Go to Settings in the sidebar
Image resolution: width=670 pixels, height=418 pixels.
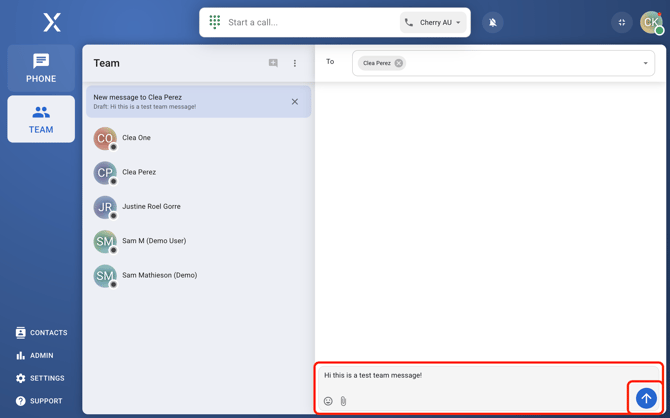(40, 379)
